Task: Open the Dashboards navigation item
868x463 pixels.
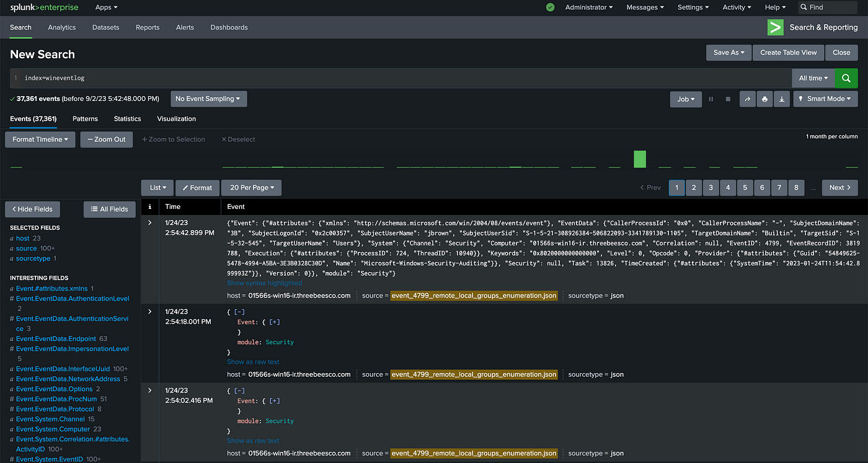Action: coord(229,27)
